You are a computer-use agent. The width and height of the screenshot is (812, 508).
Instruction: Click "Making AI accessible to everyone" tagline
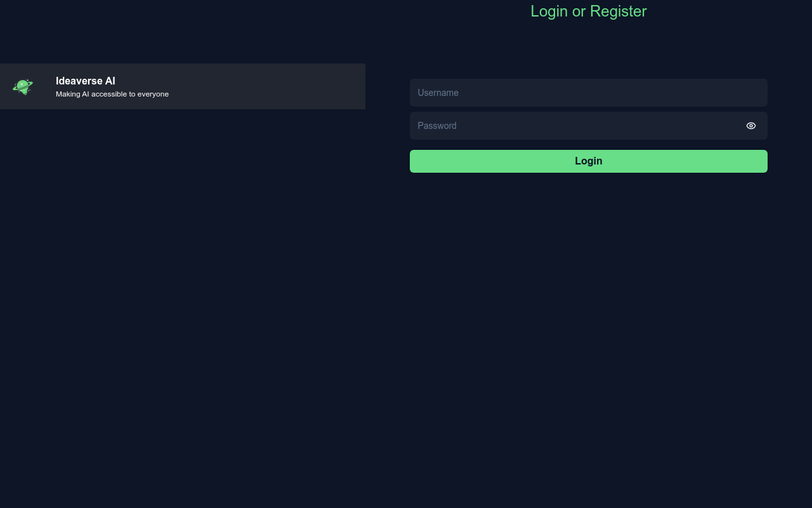point(112,94)
